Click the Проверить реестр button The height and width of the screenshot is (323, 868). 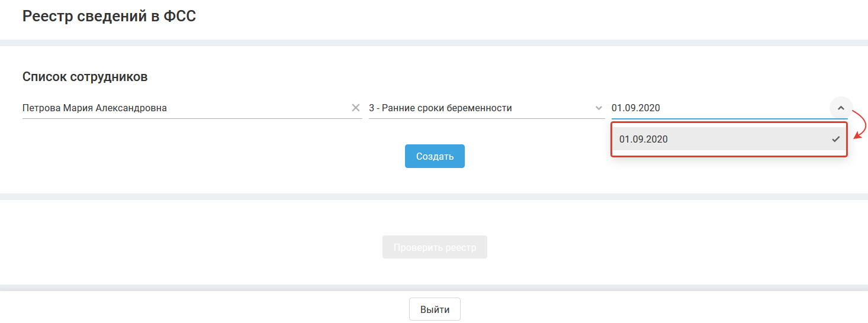[435, 247]
